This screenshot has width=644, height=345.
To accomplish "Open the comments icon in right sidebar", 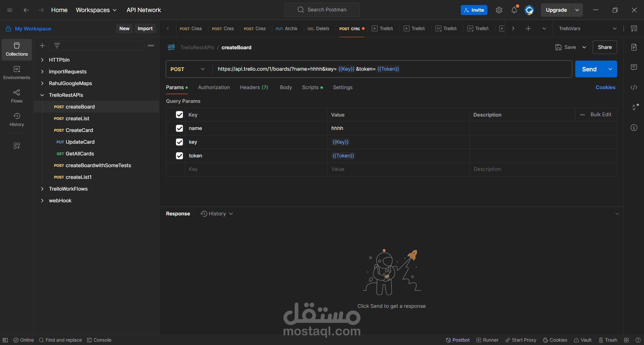I will [x=634, y=67].
